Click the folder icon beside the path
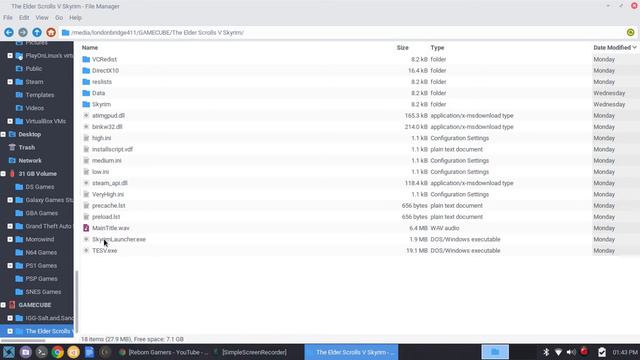 tap(65, 32)
